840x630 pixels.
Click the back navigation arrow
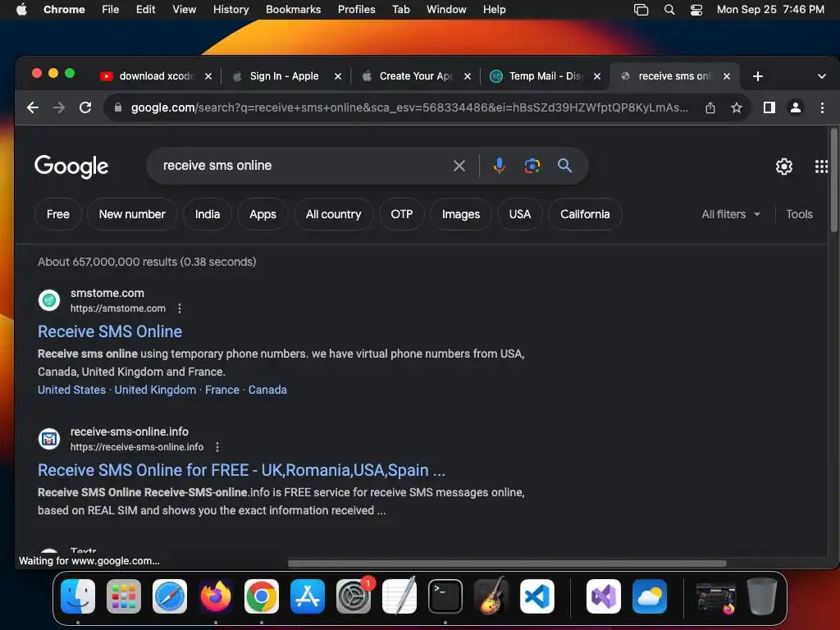(33, 107)
